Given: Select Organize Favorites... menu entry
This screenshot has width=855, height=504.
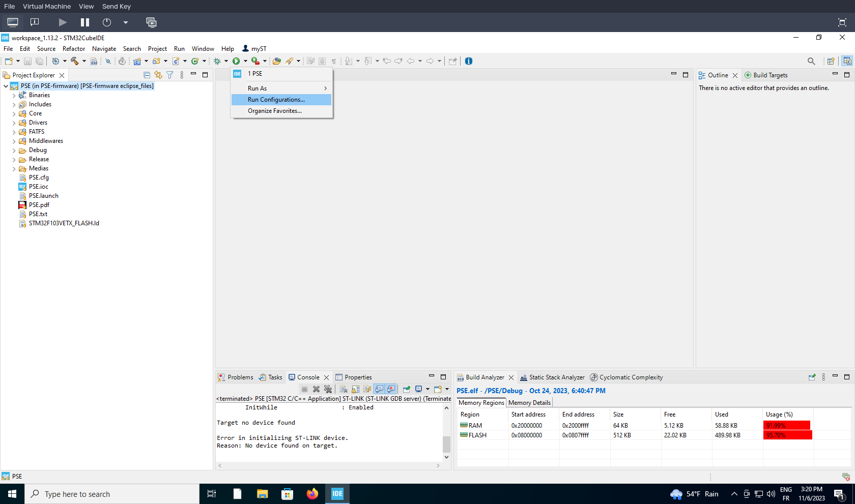Looking at the screenshot, I should tap(281, 111).
